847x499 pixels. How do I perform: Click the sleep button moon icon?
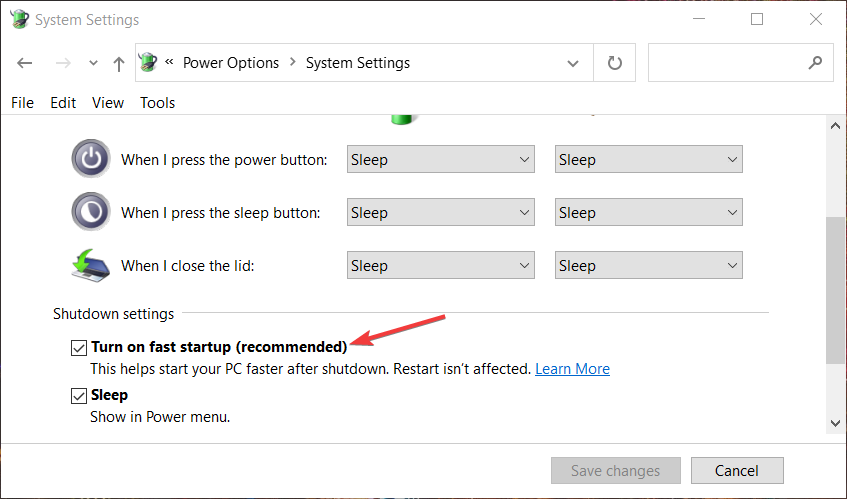[90, 212]
